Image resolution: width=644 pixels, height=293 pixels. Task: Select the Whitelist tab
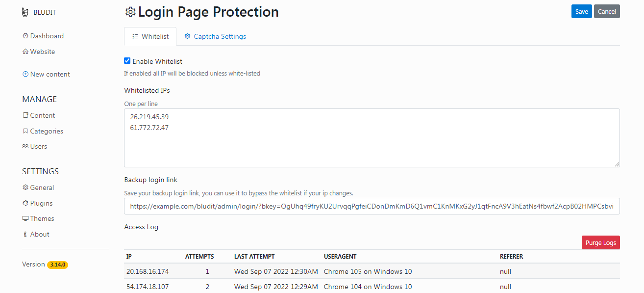coord(150,36)
